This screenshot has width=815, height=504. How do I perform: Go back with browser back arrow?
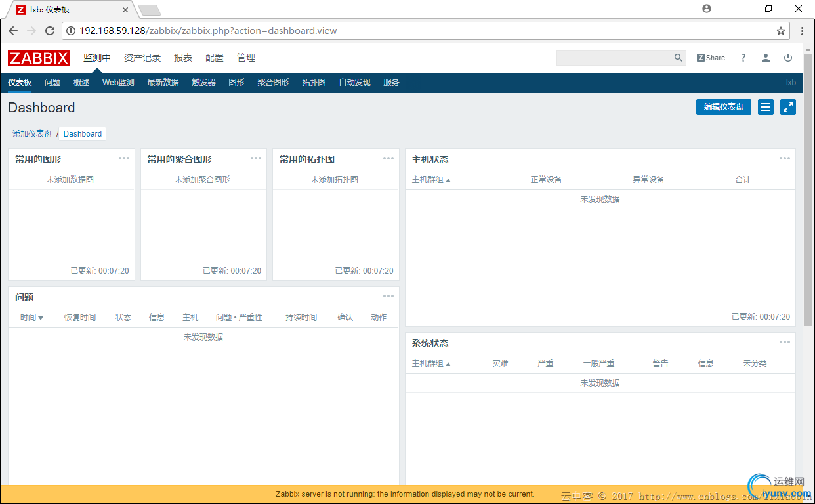point(13,31)
